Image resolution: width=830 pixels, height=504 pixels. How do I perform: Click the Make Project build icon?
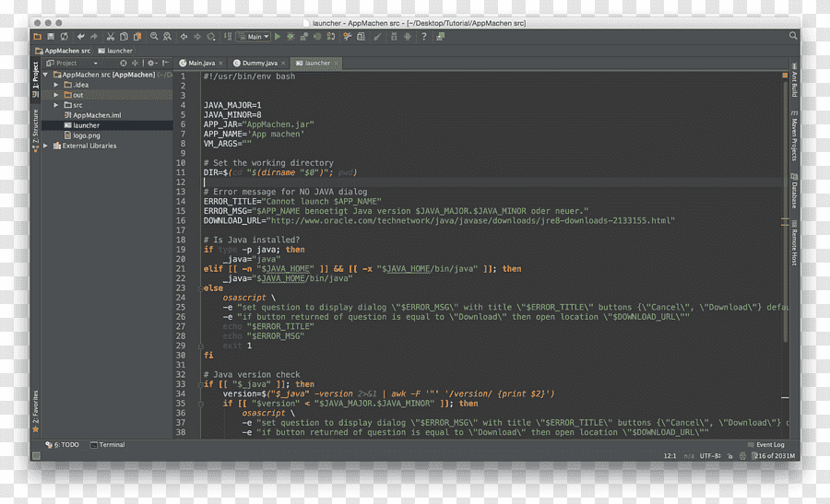[x=228, y=37]
